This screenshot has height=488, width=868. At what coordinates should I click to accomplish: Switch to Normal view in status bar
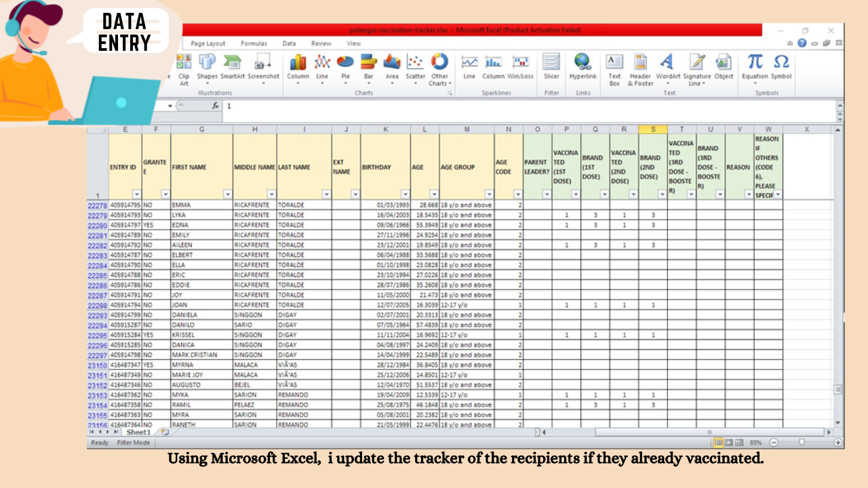[x=718, y=443]
